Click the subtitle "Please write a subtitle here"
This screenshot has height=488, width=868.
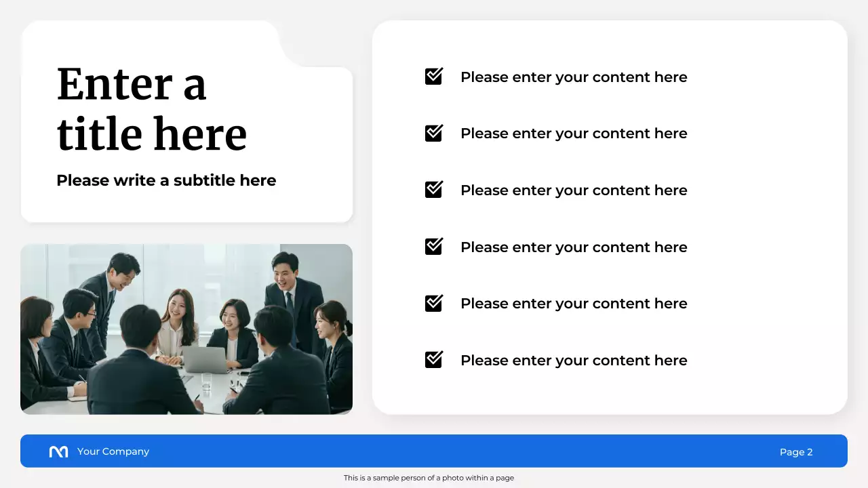pos(166,180)
